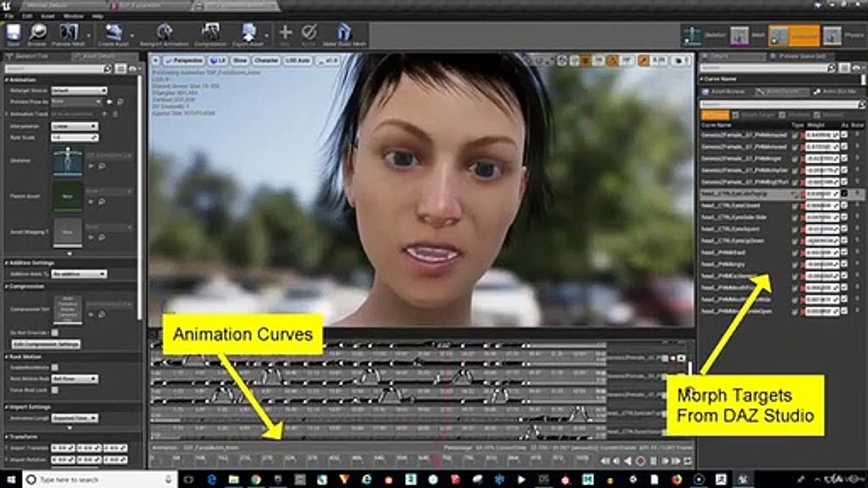Toggle the Morph Target filter checkbox
Image resolution: width=868 pixels, height=488 pixels.
click(736, 115)
